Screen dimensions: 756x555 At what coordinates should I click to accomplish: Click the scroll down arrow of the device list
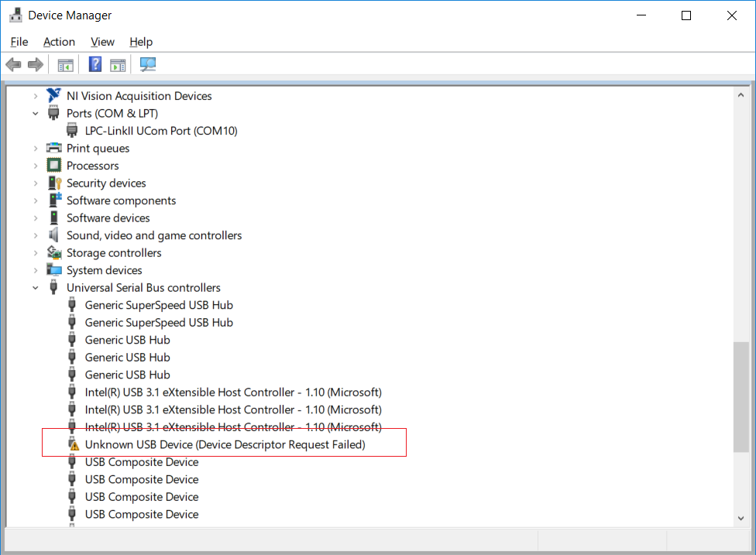(x=741, y=519)
